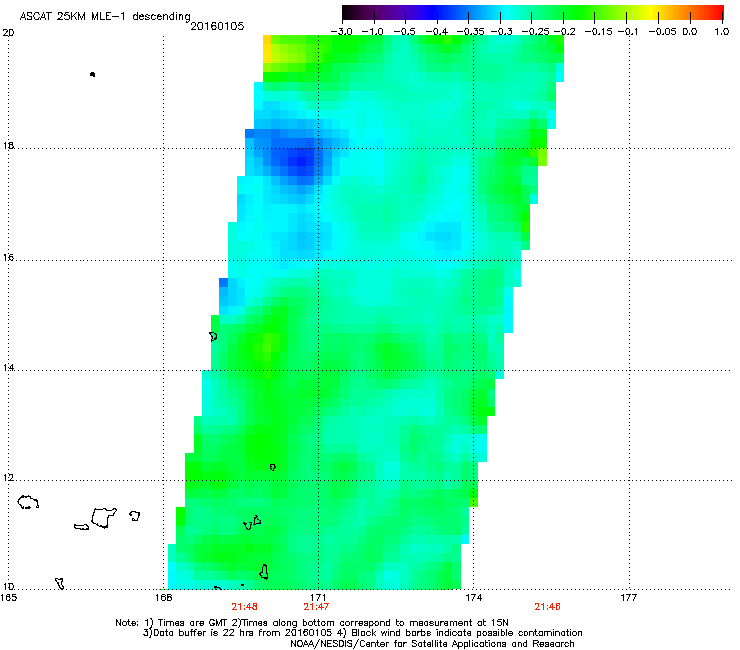This screenshot has width=740, height=650.
Task: Click the 20160105 date label
Action: [x=217, y=26]
